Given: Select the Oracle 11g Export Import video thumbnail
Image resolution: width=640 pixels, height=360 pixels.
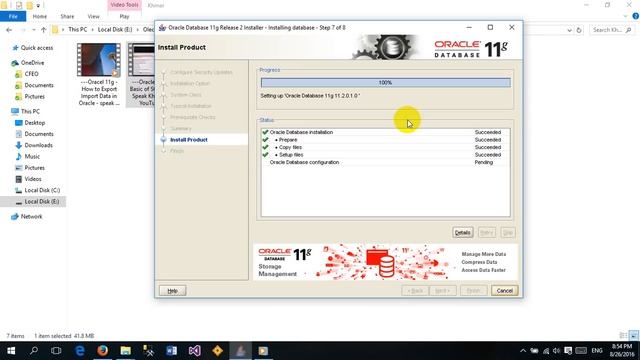Looking at the screenshot, I should (x=99, y=60).
